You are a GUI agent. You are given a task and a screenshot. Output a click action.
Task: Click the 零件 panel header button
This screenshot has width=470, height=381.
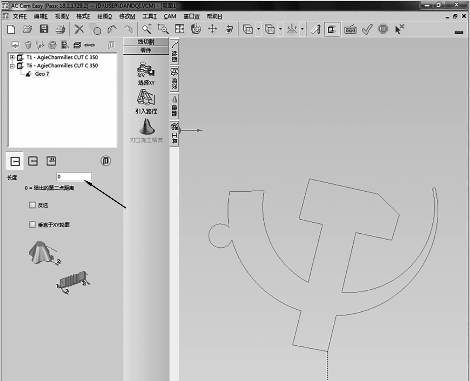146,50
